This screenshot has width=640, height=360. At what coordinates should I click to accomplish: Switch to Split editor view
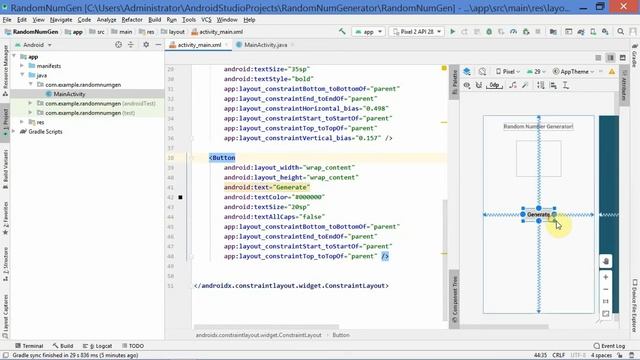point(610,58)
